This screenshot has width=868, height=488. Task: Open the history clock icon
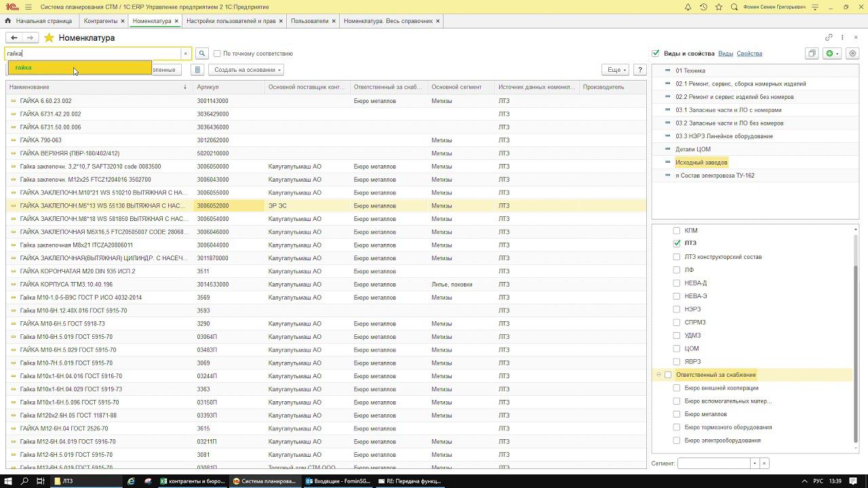pos(703,7)
